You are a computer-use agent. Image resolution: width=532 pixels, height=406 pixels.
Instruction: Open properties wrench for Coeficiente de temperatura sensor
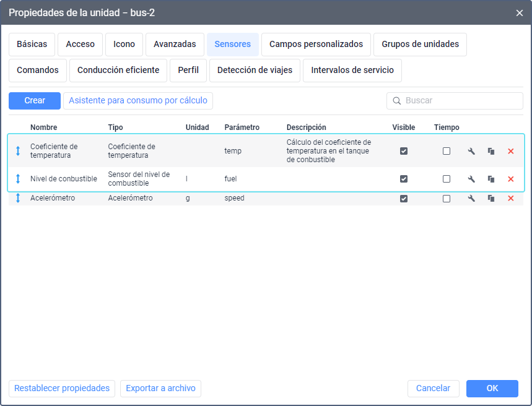(x=471, y=151)
